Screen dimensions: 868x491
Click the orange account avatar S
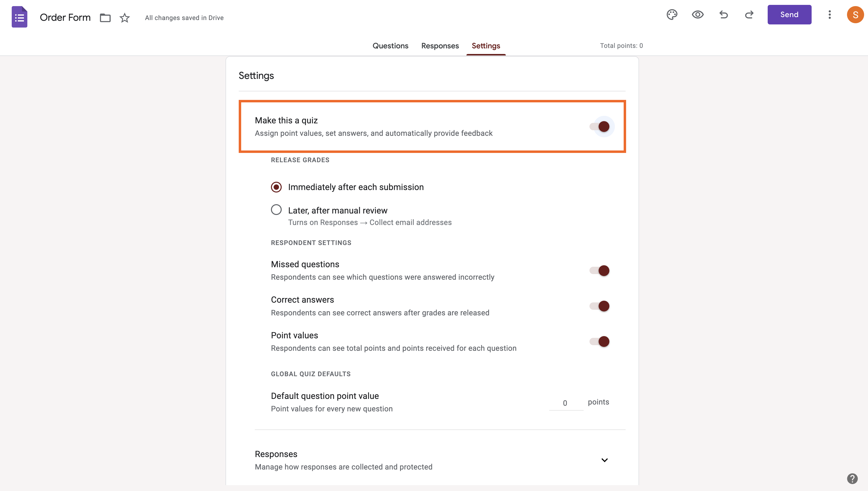click(855, 14)
